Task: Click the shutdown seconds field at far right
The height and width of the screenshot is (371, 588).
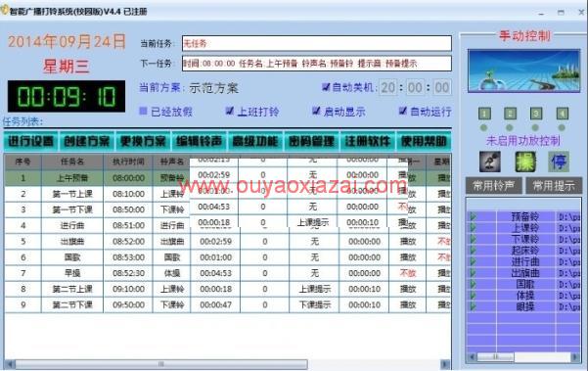Action: (442, 88)
